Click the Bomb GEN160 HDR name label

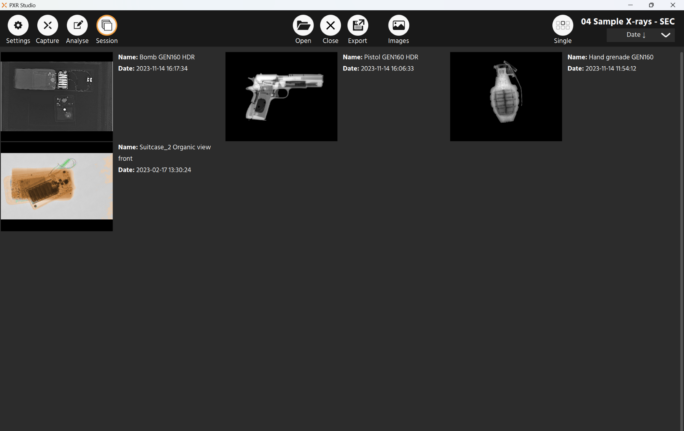[156, 57]
